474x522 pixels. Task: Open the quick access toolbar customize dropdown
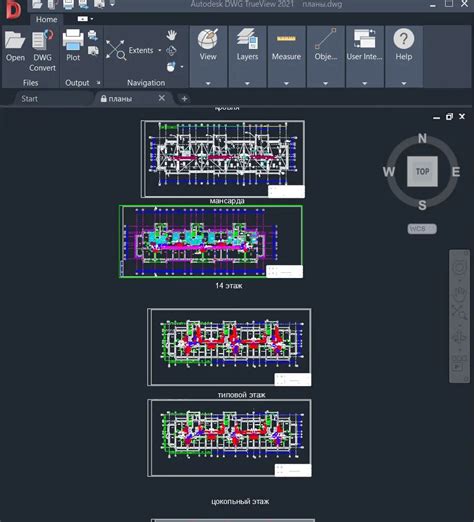pyautogui.click(x=112, y=4)
